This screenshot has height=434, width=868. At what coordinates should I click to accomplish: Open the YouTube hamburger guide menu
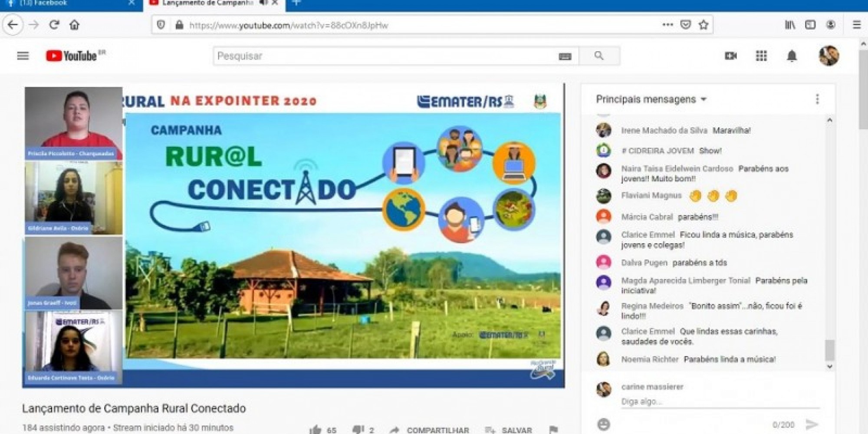coord(23,56)
